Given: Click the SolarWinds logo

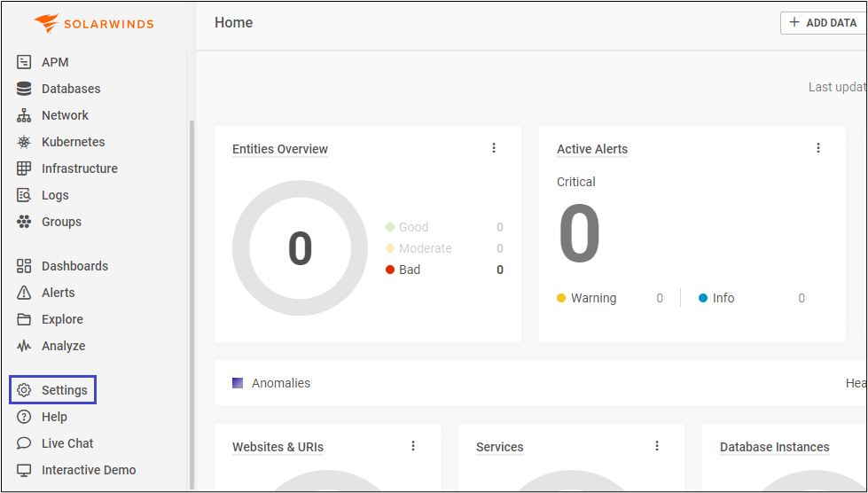Looking at the screenshot, I should [94, 23].
